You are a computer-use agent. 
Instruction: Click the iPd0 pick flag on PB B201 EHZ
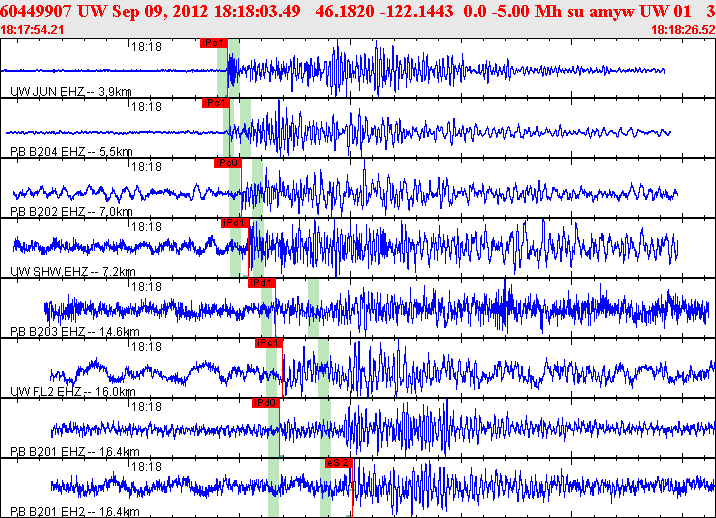click(265, 403)
